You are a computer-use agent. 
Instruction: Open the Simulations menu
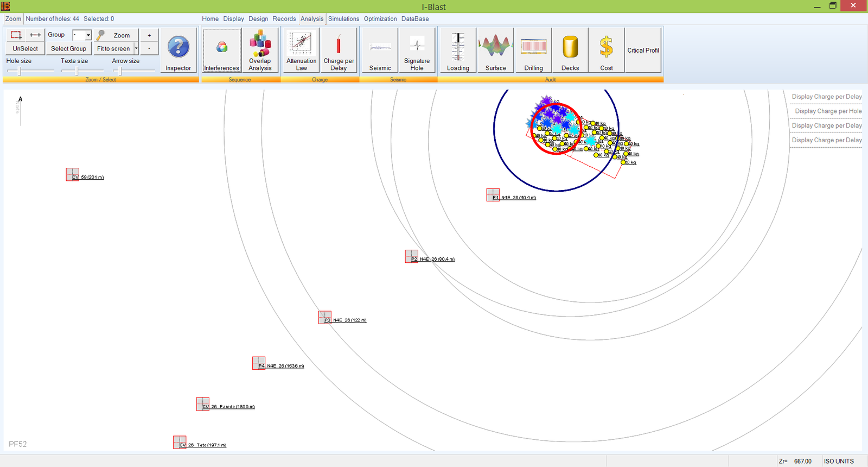[x=343, y=18]
